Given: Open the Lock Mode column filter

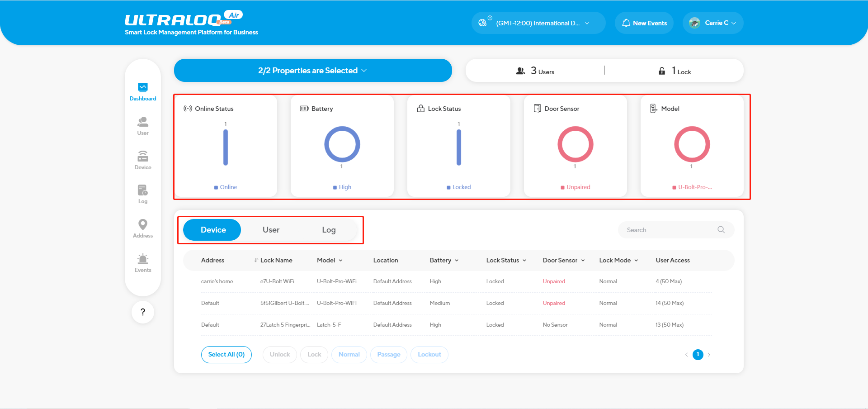Looking at the screenshot, I should [636, 261].
